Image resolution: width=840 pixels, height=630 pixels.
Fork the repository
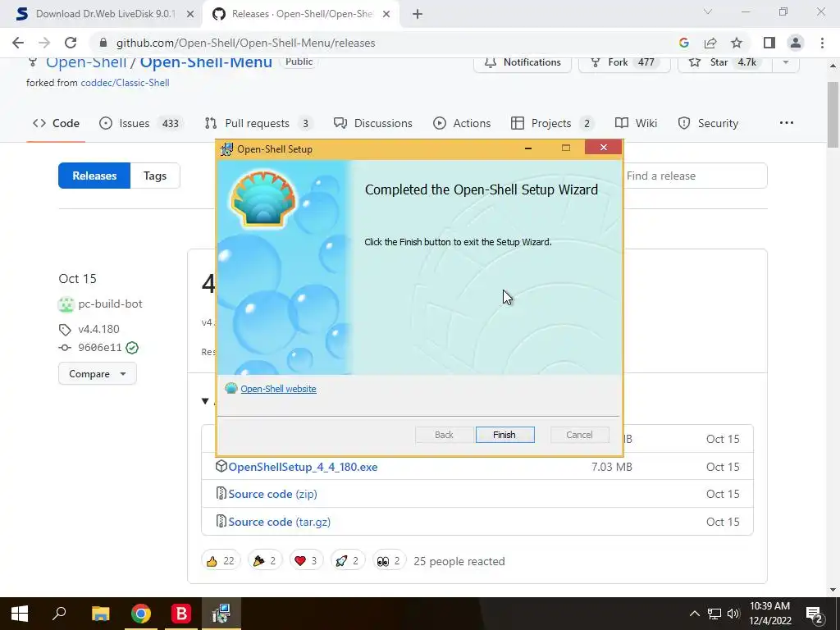coord(624,62)
